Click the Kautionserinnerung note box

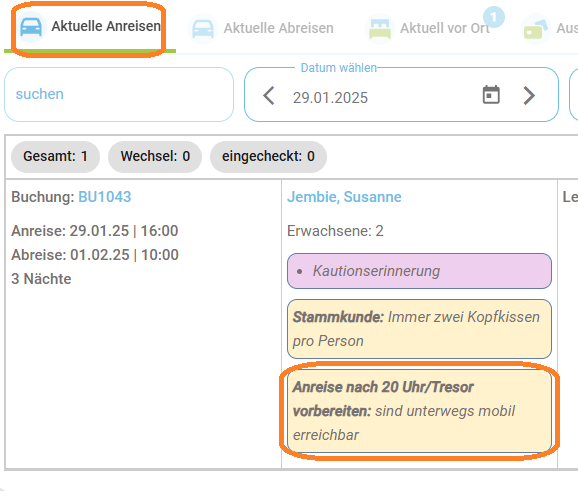419,271
